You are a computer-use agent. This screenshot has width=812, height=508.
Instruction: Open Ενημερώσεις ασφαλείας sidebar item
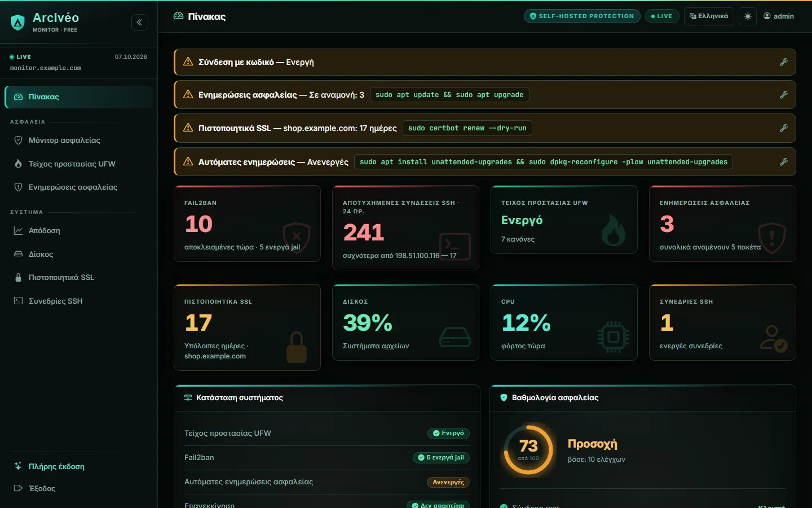[x=79, y=187]
